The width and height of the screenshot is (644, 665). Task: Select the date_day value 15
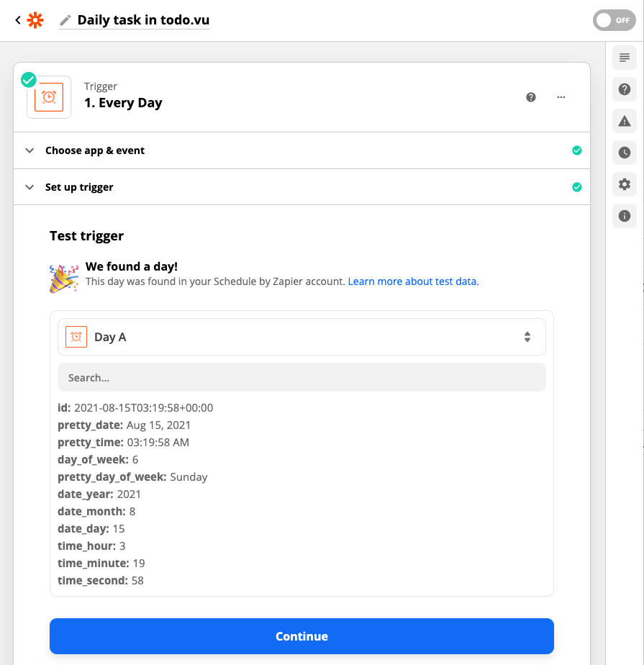119,529
